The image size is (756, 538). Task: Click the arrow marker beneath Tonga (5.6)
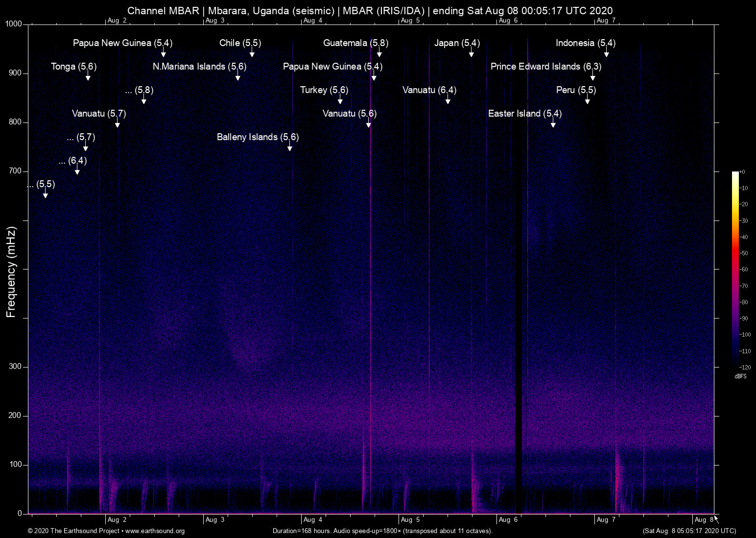(x=88, y=77)
